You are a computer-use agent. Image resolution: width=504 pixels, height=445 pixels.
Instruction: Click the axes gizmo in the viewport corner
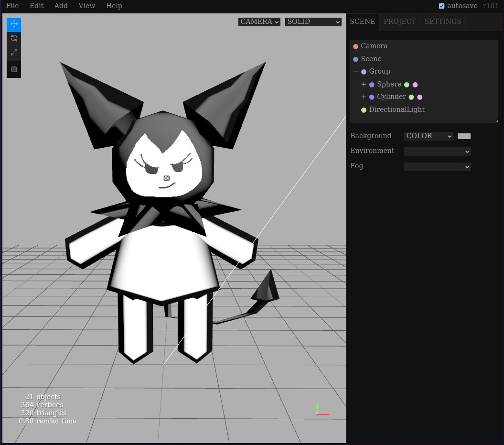[322, 410]
